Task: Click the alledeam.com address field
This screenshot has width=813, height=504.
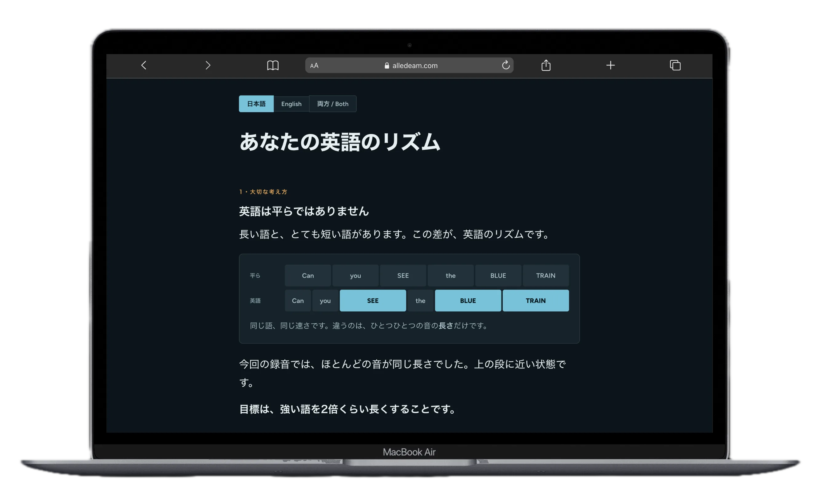Action: (409, 65)
